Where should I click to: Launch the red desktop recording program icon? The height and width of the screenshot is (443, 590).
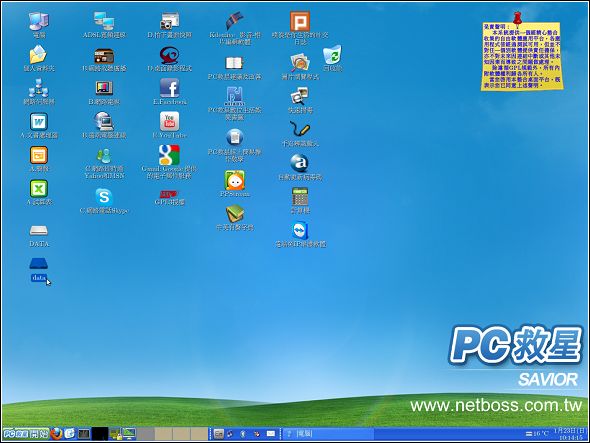169,55
